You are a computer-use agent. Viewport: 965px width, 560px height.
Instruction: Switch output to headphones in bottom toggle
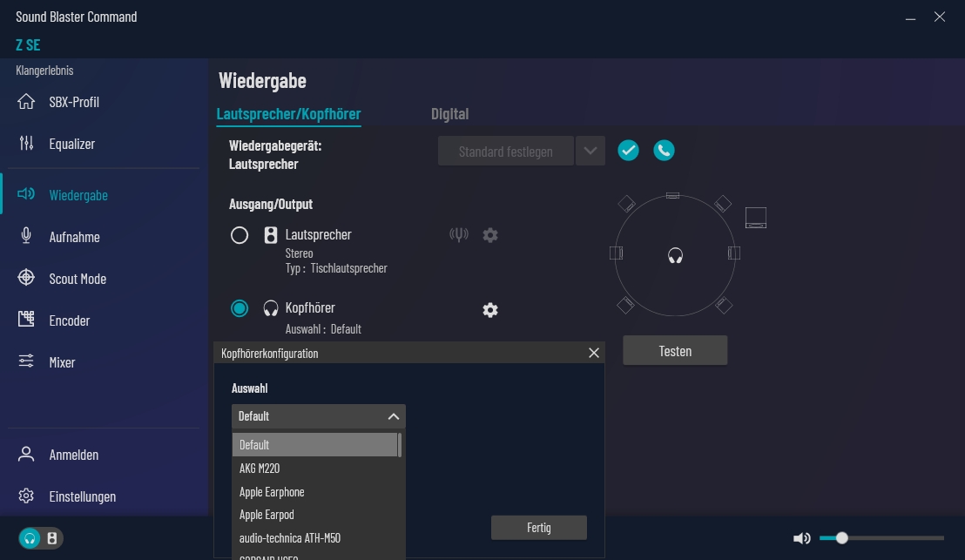[x=30, y=538]
